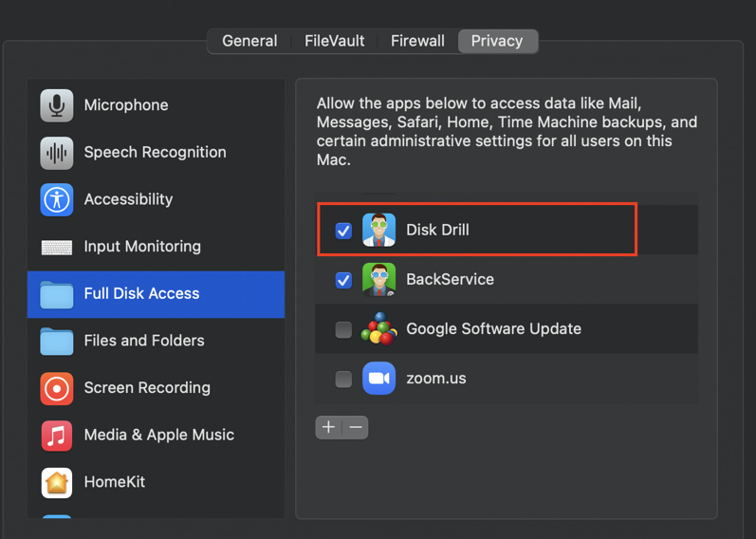
Task: Check the zoom.us checkbox
Action: [x=343, y=379]
